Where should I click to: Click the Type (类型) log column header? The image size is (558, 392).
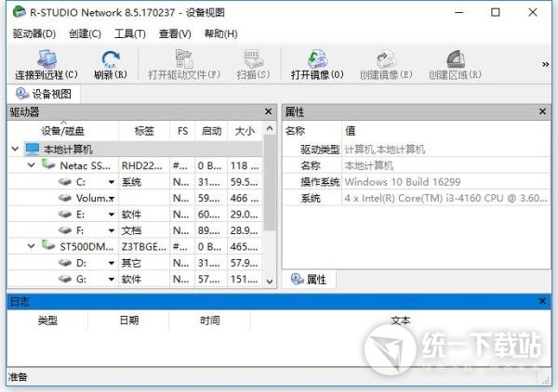(x=47, y=320)
